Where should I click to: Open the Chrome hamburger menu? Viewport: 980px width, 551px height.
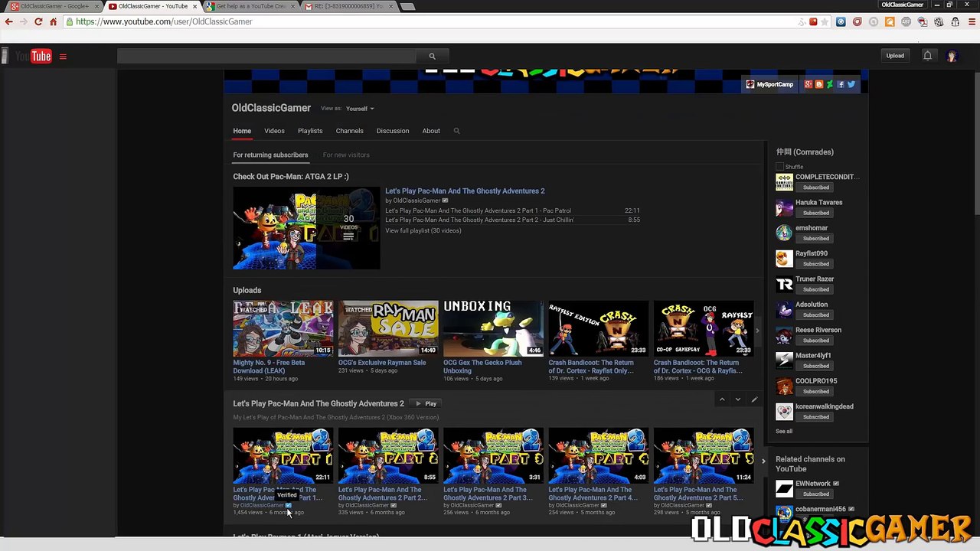(x=971, y=21)
